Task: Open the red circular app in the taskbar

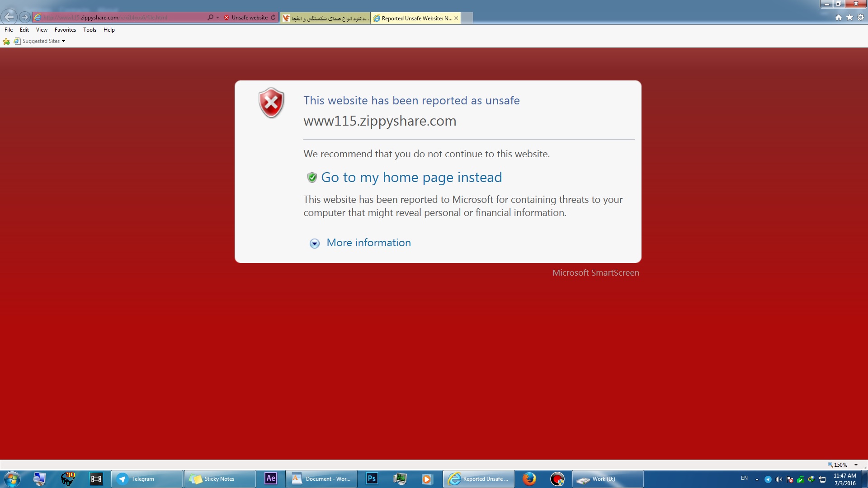Action: click(x=557, y=479)
